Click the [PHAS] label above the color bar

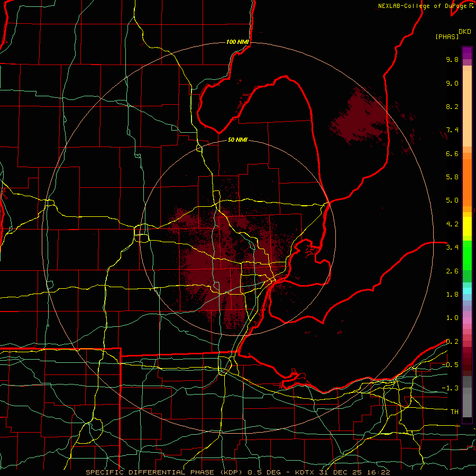(x=447, y=36)
